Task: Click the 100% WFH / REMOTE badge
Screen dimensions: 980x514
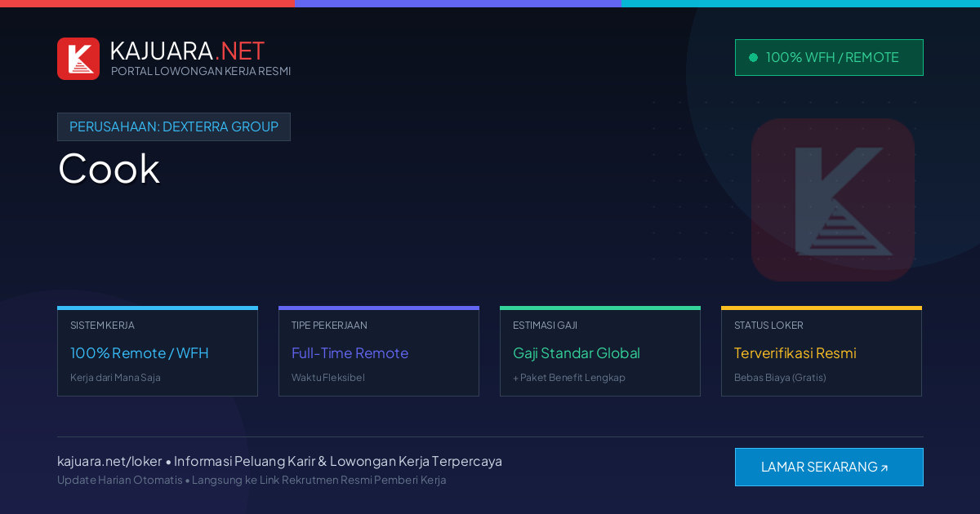Action: click(x=829, y=57)
